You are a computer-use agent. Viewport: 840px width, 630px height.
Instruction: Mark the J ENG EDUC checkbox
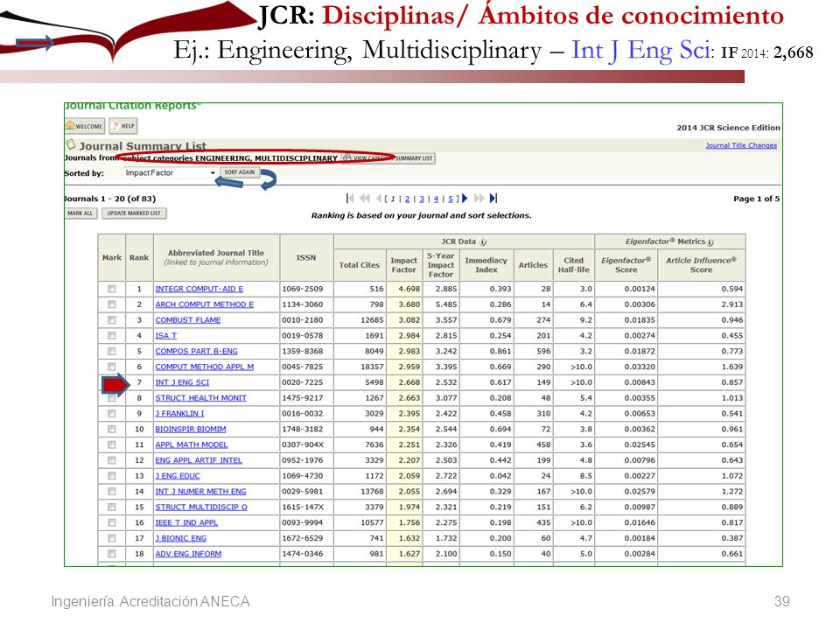tap(111, 476)
